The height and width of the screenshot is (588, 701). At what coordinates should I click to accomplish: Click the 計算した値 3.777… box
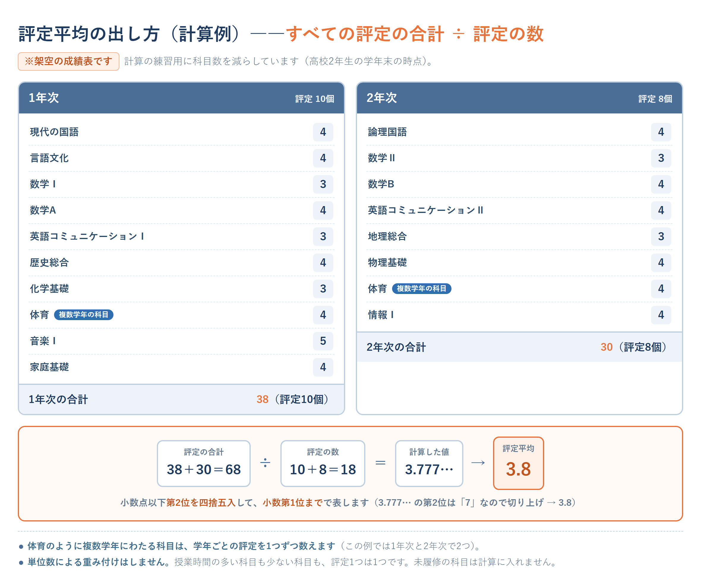(x=429, y=464)
